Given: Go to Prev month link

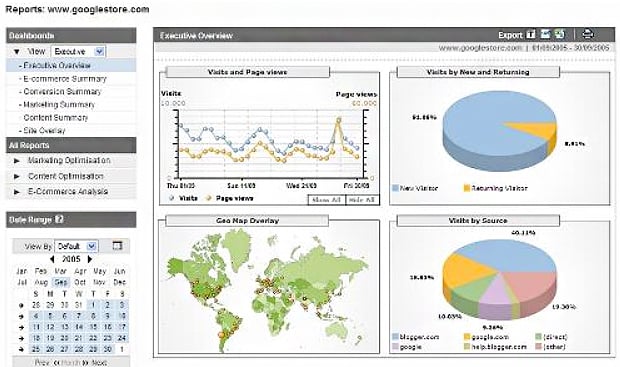Looking at the screenshot, I should (x=42, y=362).
